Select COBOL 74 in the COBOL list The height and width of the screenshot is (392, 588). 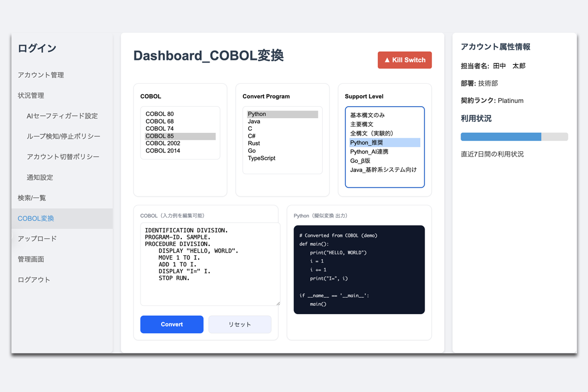pos(180,128)
